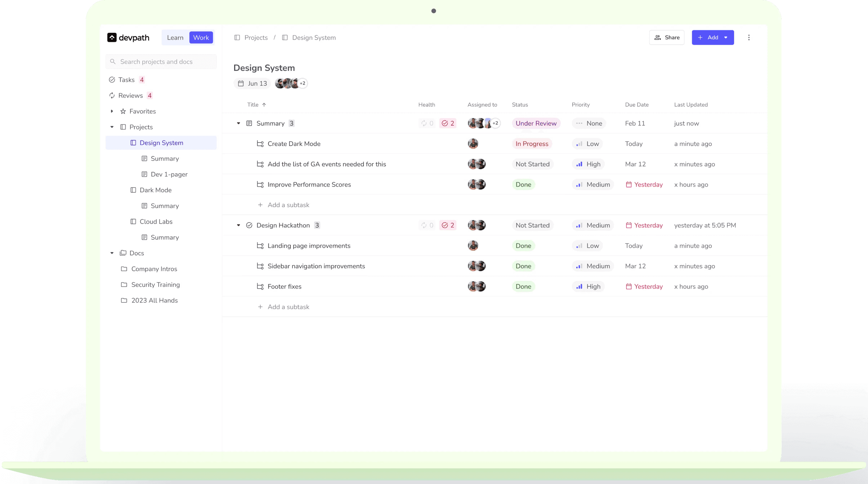This screenshot has width=868, height=484.
Task: Click the Reviews cycle icon in sidebar
Action: (x=112, y=95)
